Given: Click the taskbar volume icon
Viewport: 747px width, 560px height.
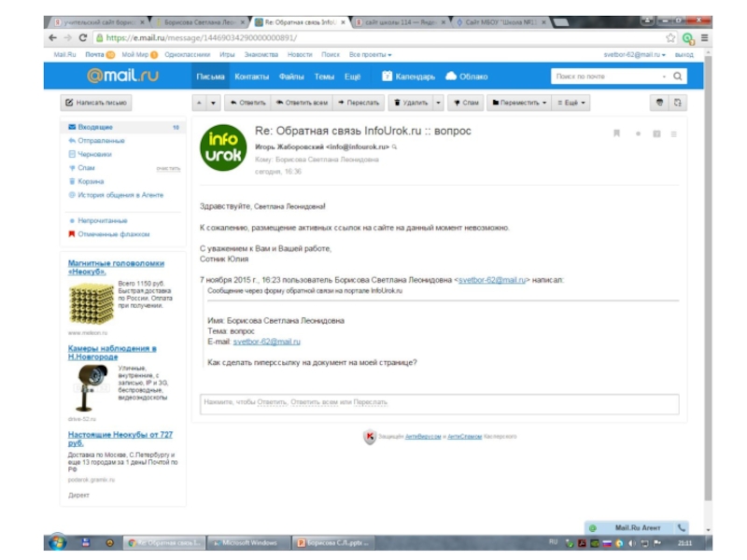Looking at the screenshot, I should (632, 543).
